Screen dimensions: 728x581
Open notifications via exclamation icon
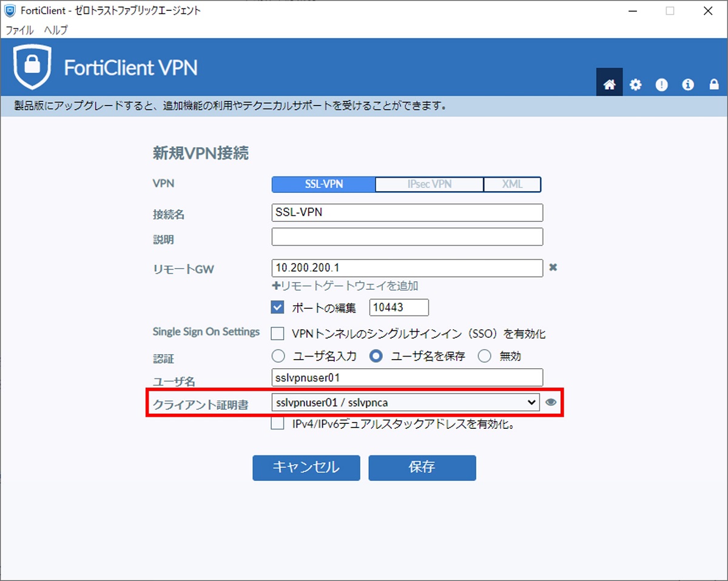pyautogui.click(x=661, y=85)
